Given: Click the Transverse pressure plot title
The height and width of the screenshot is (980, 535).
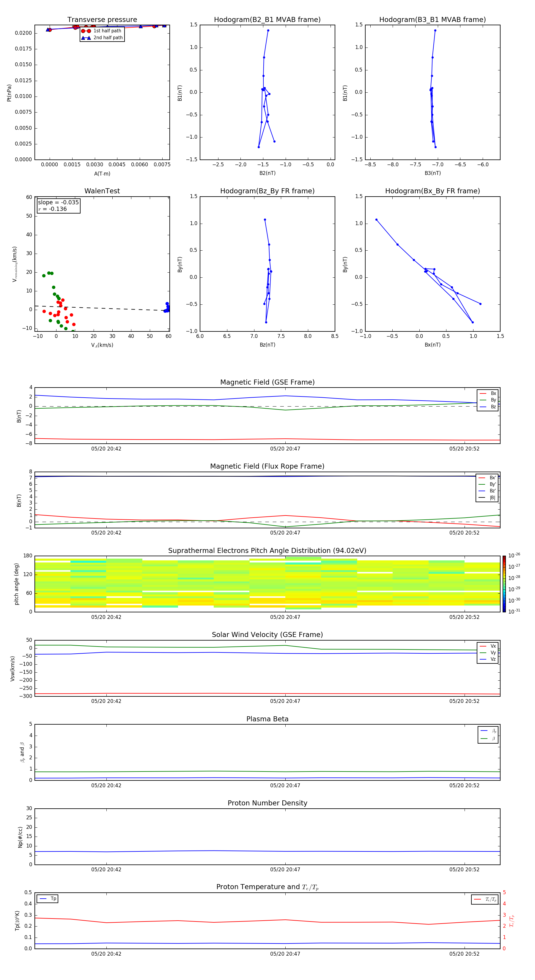Looking at the screenshot, I should pos(102,20).
